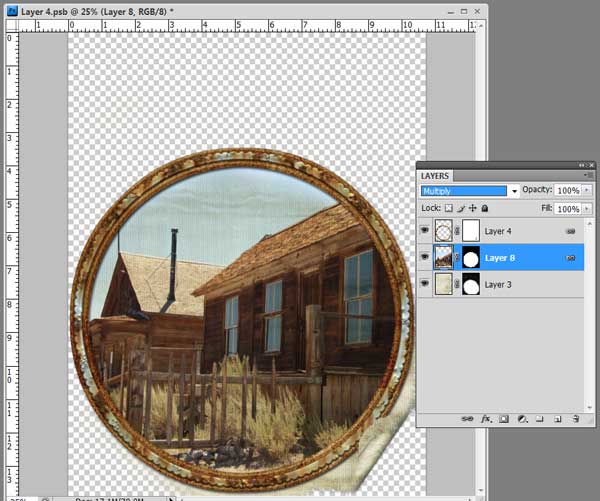The image size is (600, 501).
Task: Toggle lock image pixels brush icon
Action: click(x=461, y=209)
